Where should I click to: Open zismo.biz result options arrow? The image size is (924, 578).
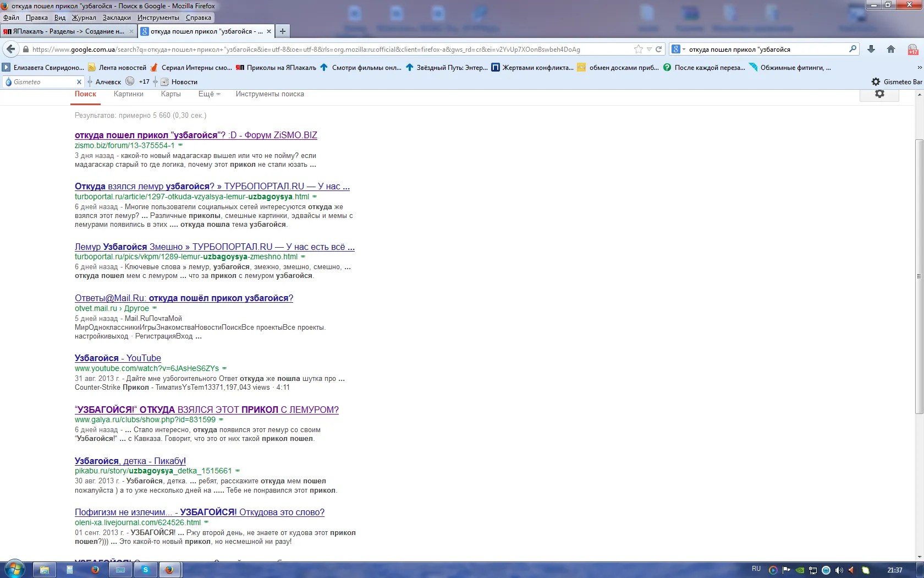[x=180, y=145]
